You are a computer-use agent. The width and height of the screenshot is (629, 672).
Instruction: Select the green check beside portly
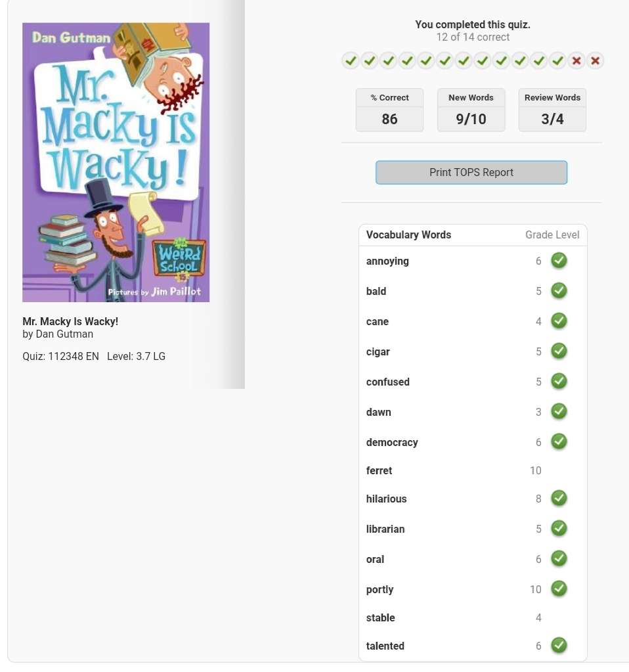coord(559,589)
